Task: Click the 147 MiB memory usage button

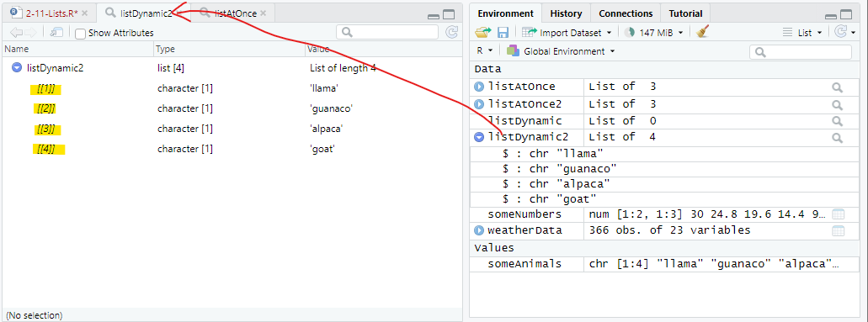Action: pos(654,33)
